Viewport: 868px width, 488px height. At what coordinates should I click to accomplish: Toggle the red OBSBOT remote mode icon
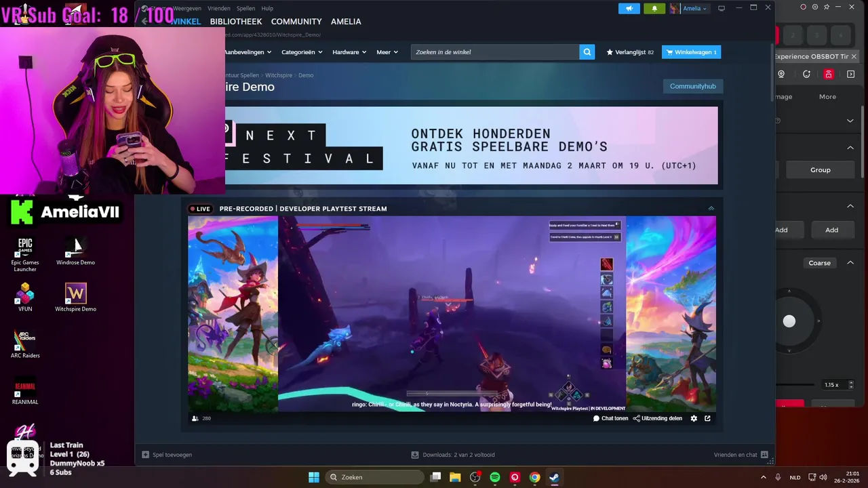[829, 74]
